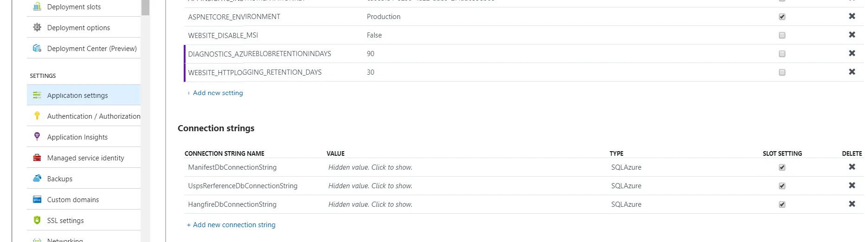This screenshot has width=868, height=242.
Task: Click Add new connection string link
Action: point(234,225)
